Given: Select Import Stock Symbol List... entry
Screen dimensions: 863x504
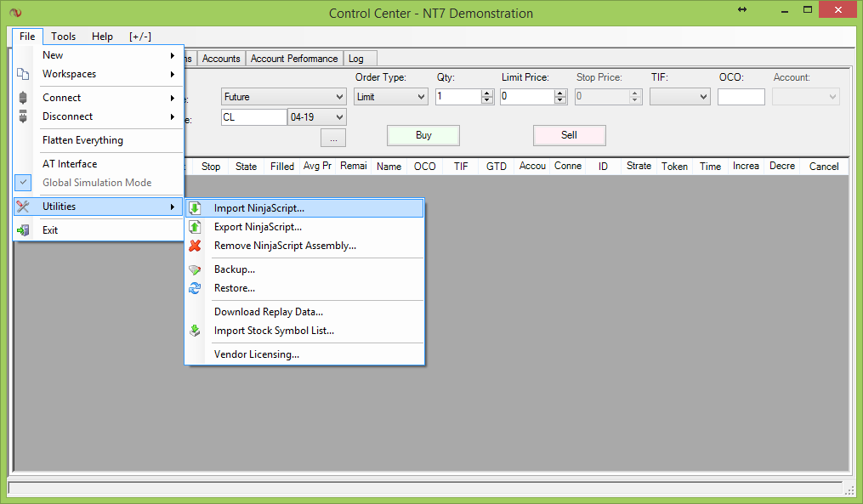Looking at the screenshot, I should coord(304,331).
